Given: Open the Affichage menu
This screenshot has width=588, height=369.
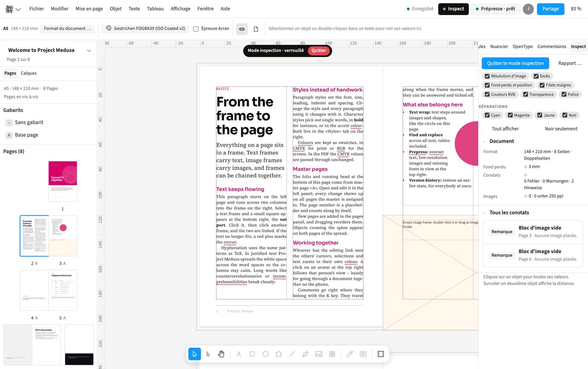Looking at the screenshot, I should point(180,9).
